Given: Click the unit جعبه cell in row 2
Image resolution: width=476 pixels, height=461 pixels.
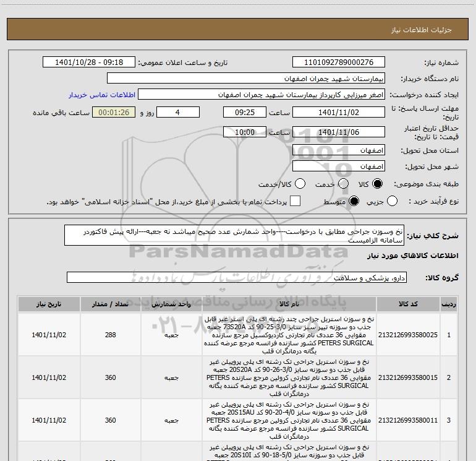Looking at the screenshot, I should click(171, 377).
